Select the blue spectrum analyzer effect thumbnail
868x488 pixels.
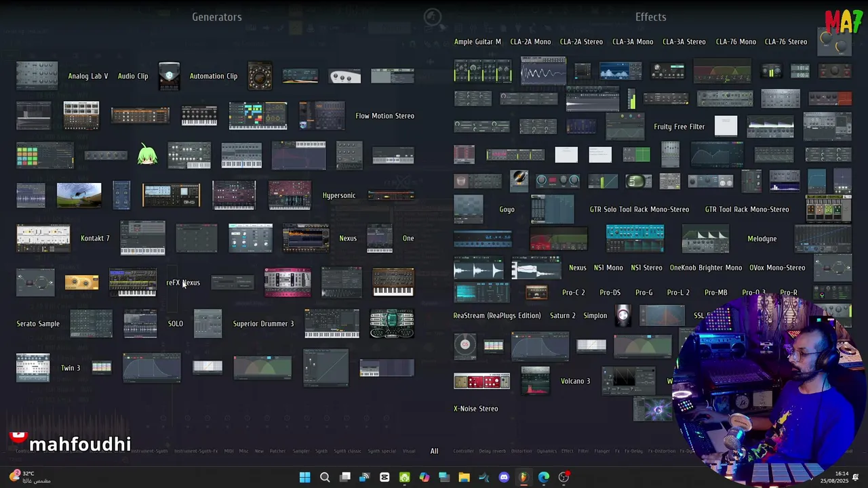click(x=620, y=71)
